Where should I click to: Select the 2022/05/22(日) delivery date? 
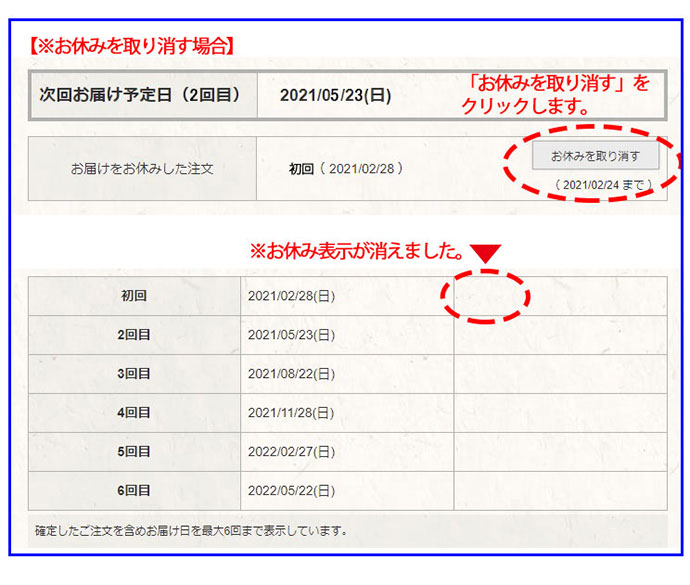[291, 491]
